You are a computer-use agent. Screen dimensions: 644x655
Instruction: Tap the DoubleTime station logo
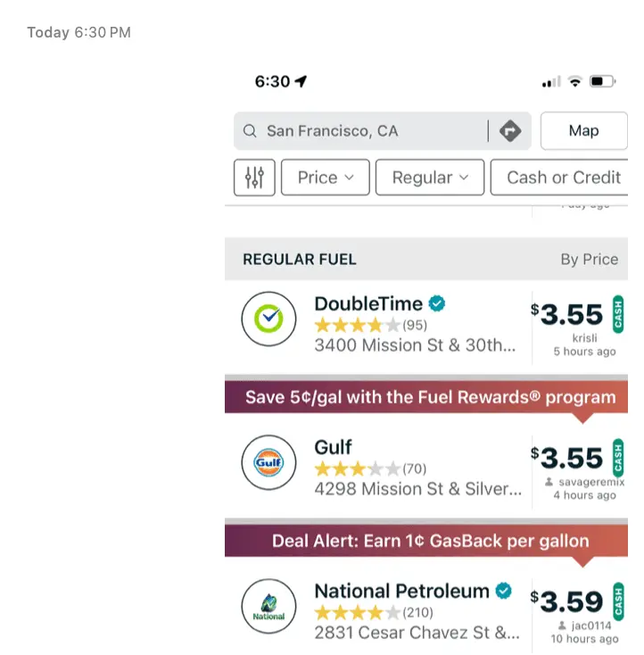[x=268, y=319]
